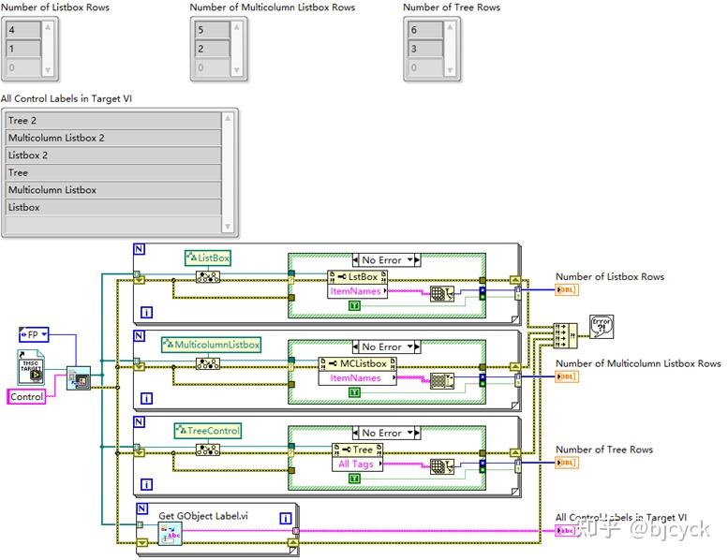Screen dimensions: 728x560
Task: Click the N count terminal of MulticolumnListbox loop
Action: point(140,336)
